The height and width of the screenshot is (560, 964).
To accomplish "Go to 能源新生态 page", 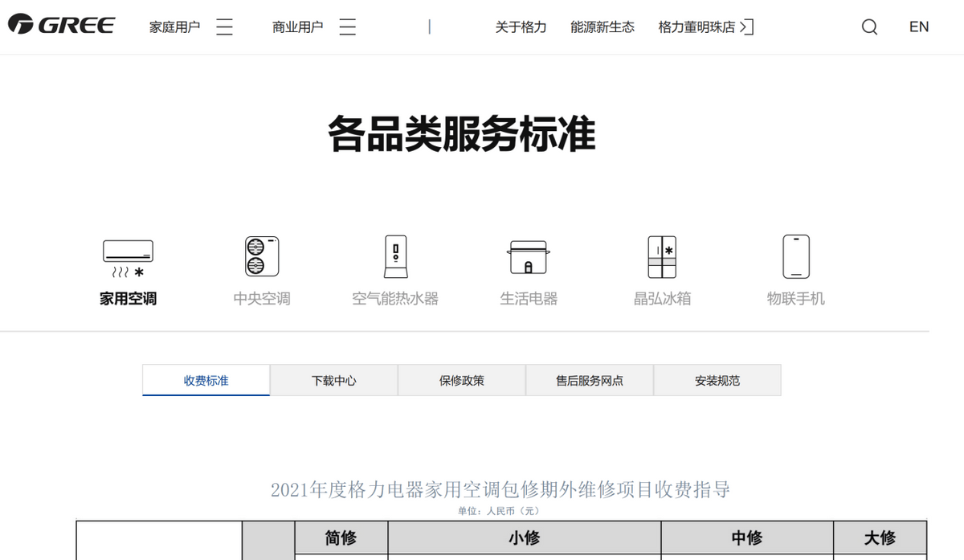I will (x=602, y=27).
